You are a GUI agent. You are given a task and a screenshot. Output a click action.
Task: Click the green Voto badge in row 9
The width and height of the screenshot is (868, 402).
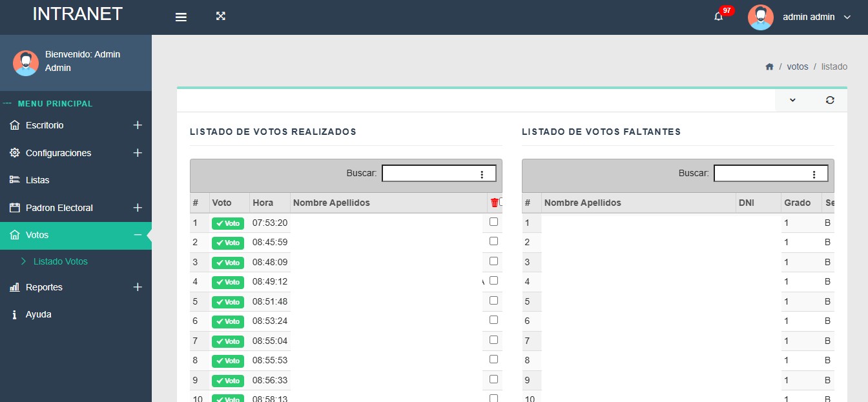click(x=228, y=381)
